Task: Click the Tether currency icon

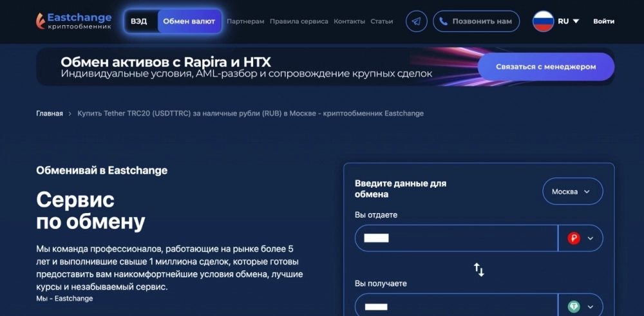Action: click(574, 306)
